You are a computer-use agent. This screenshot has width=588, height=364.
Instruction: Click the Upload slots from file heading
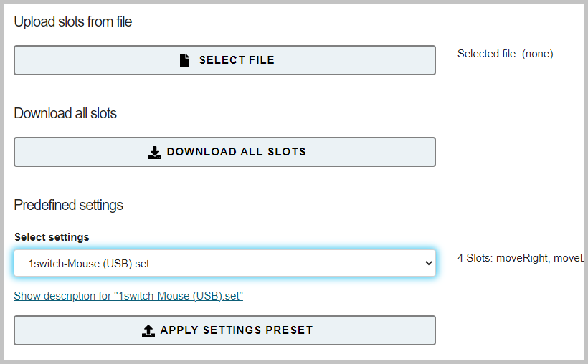pos(72,21)
